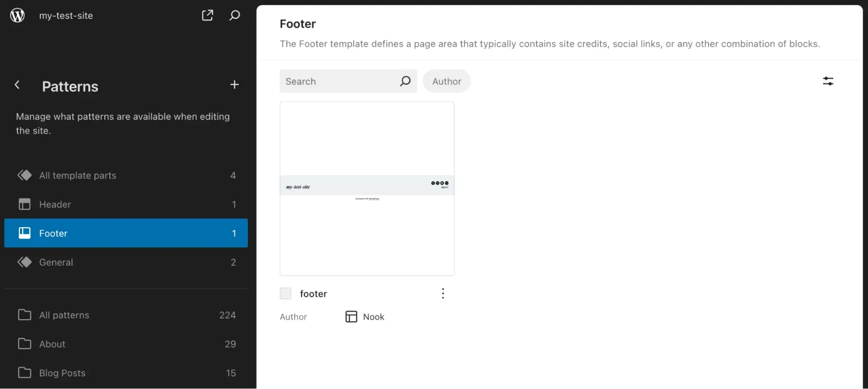Image resolution: width=868 pixels, height=389 pixels.
Task: Click the plus icon to create a pattern
Action: 234,84
